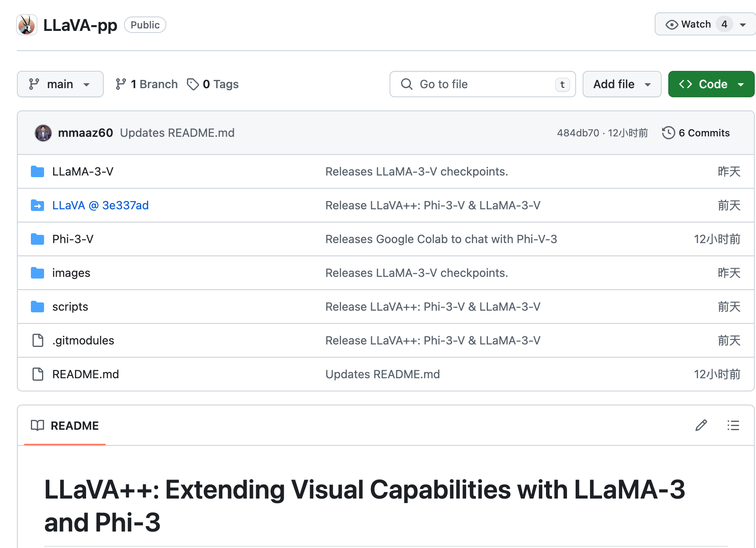Open commit hash 484db70
The width and height of the screenshot is (756, 548).
click(578, 133)
